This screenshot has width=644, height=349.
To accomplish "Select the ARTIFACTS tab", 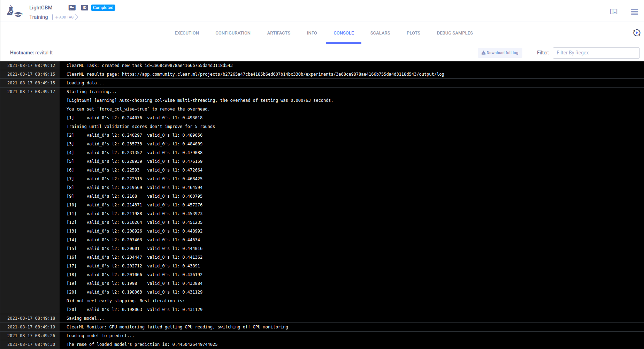I will click(x=278, y=33).
